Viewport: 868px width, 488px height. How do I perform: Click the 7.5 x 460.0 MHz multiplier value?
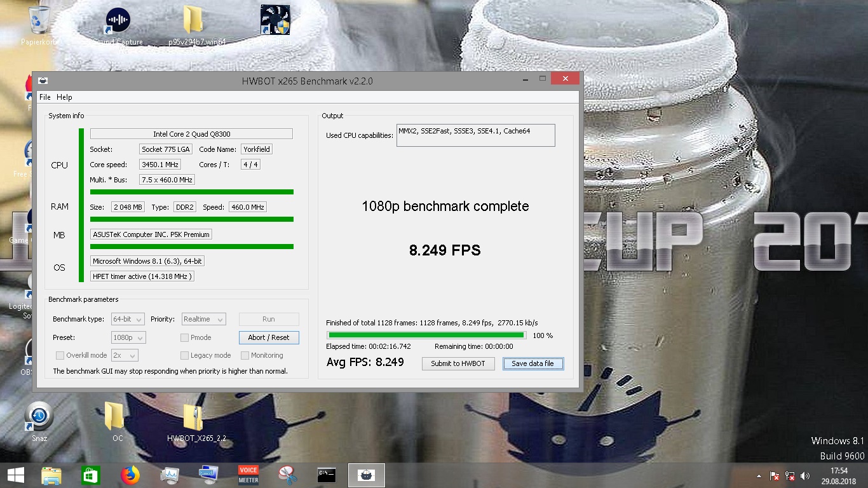167,180
